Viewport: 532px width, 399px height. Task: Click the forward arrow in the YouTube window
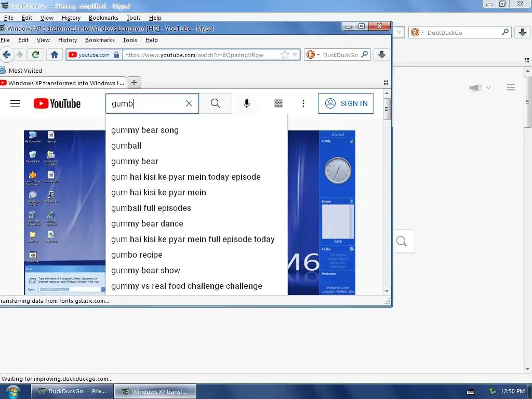click(x=20, y=55)
